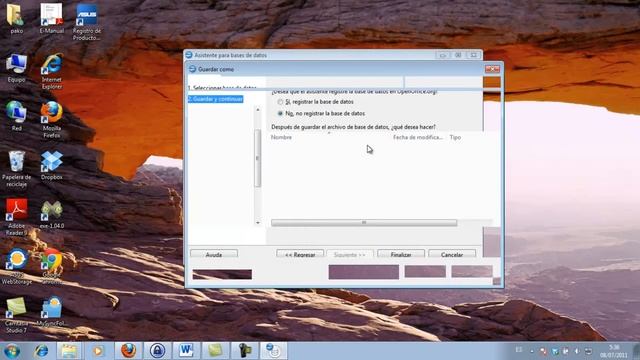Open the ASUS Registro de Producto shortcut
This screenshot has width=640, height=360.
click(87, 22)
